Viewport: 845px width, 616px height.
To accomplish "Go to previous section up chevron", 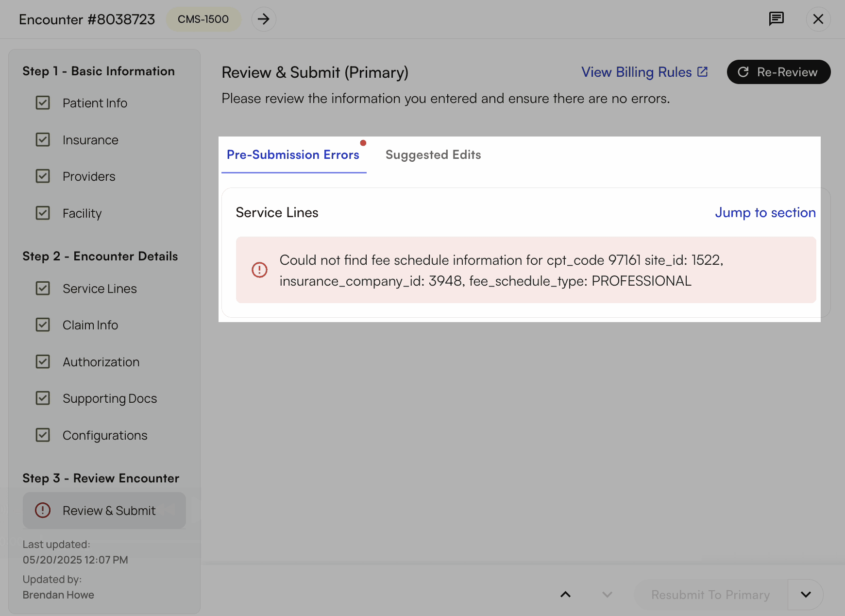I will click(565, 594).
